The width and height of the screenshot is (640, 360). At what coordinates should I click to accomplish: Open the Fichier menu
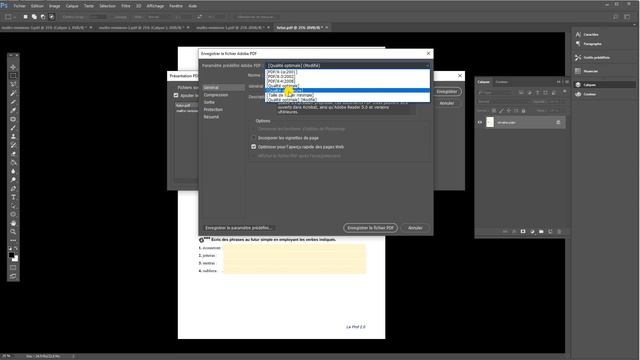click(19, 6)
